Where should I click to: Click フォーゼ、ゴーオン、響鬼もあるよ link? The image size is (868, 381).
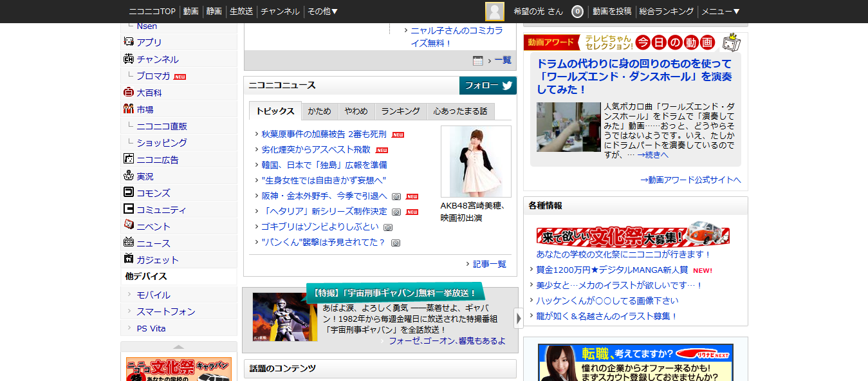click(x=447, y=340)
